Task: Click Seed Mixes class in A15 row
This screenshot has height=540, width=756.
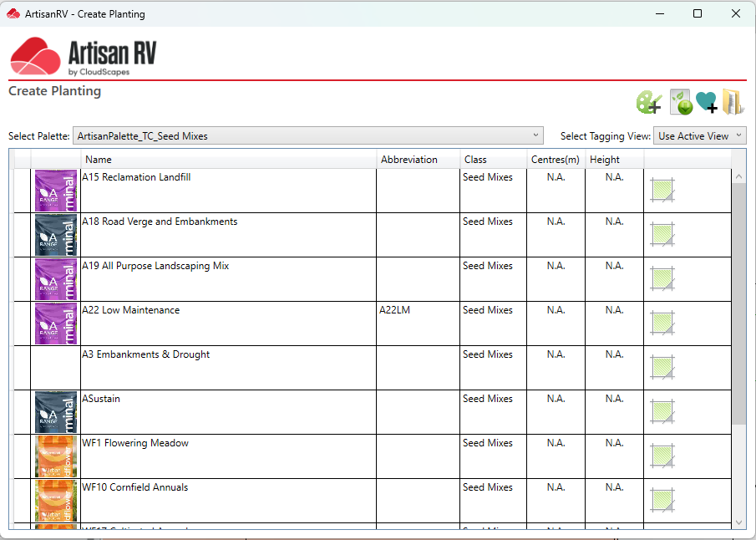Action: (x=488, y=177)
